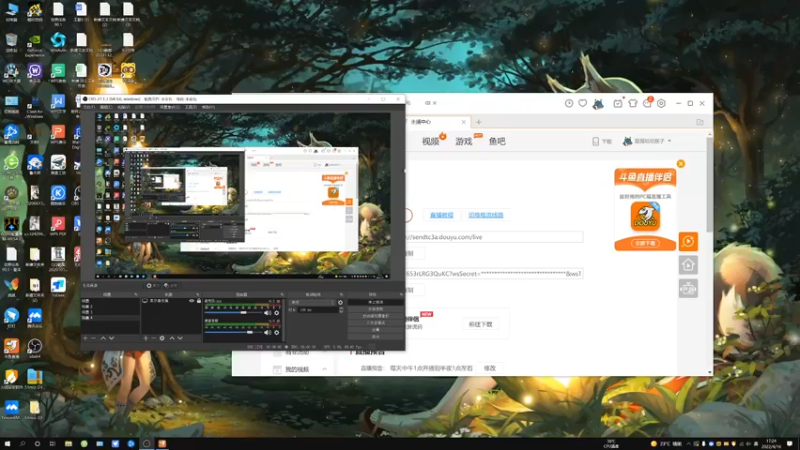Adjust the transition duration spinner arrows
Screen dimensions: 800x450
[341, 310]
